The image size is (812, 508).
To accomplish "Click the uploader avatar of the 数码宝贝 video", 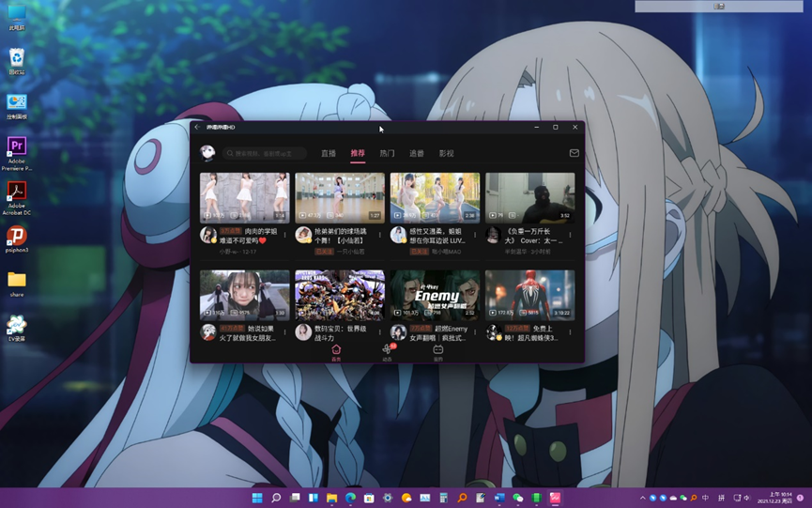I will 303,331.
